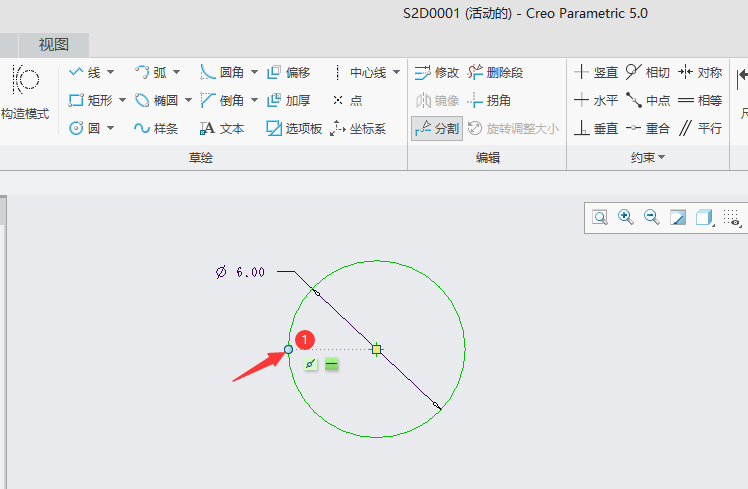Select the Ellipse (椭圆) tool
This screenshot has height=489, width=748.
click(x=156, y=100)
